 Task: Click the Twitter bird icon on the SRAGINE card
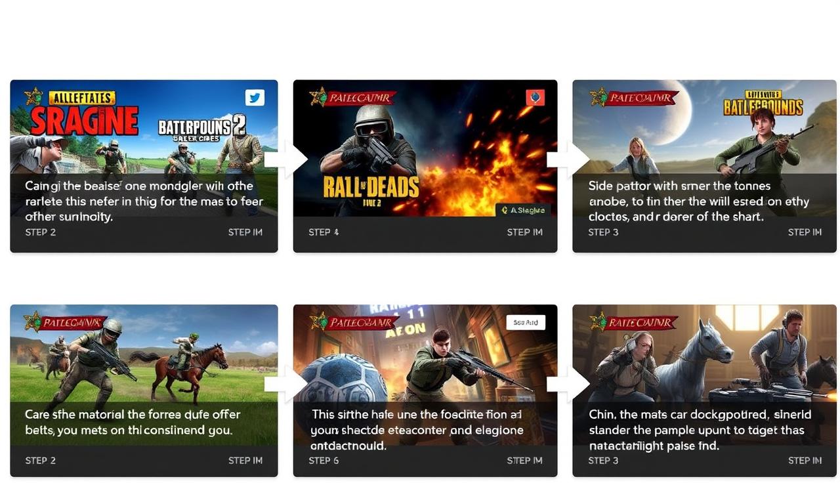tap(255, 98)
